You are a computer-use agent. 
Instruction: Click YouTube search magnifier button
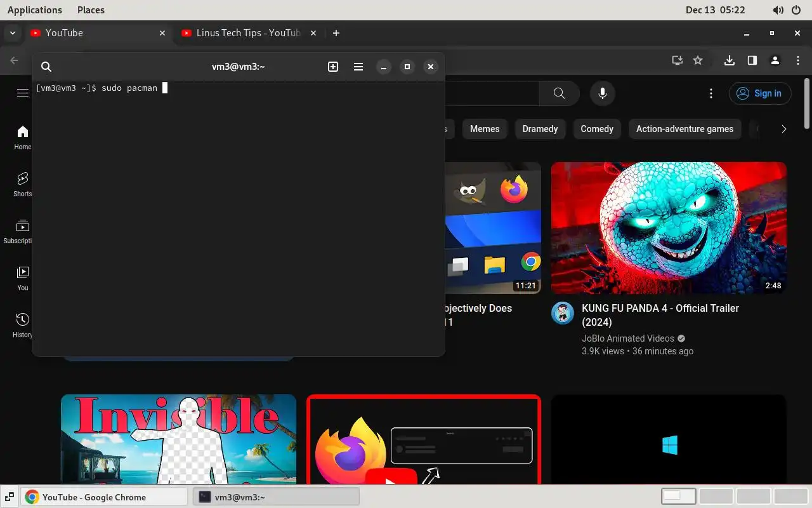[559, 93]
